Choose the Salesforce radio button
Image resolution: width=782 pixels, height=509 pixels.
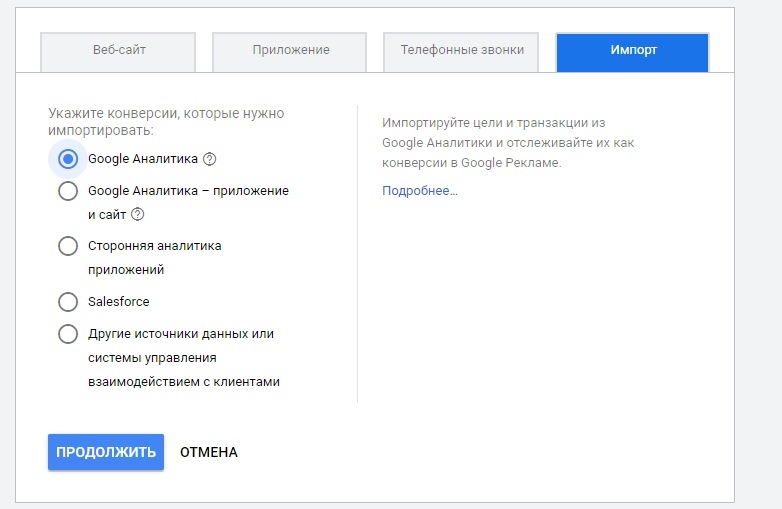point(68,302)
